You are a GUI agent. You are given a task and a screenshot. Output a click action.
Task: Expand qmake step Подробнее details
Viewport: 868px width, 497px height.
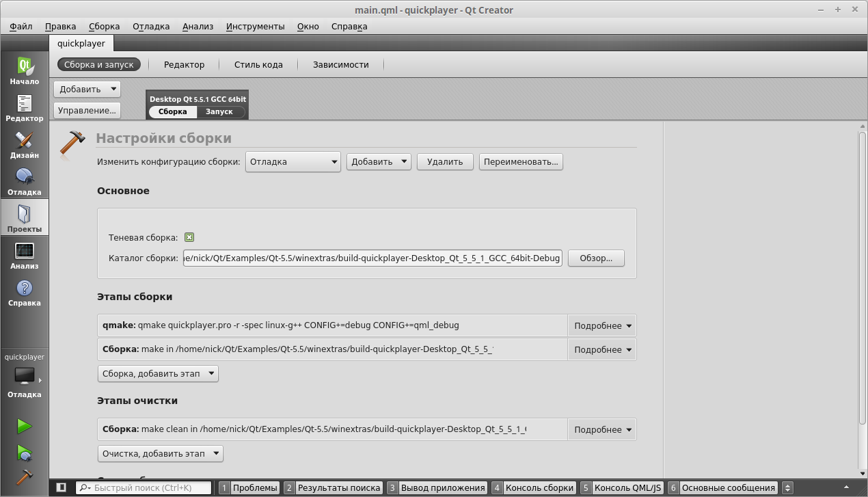tap(602, 325)
